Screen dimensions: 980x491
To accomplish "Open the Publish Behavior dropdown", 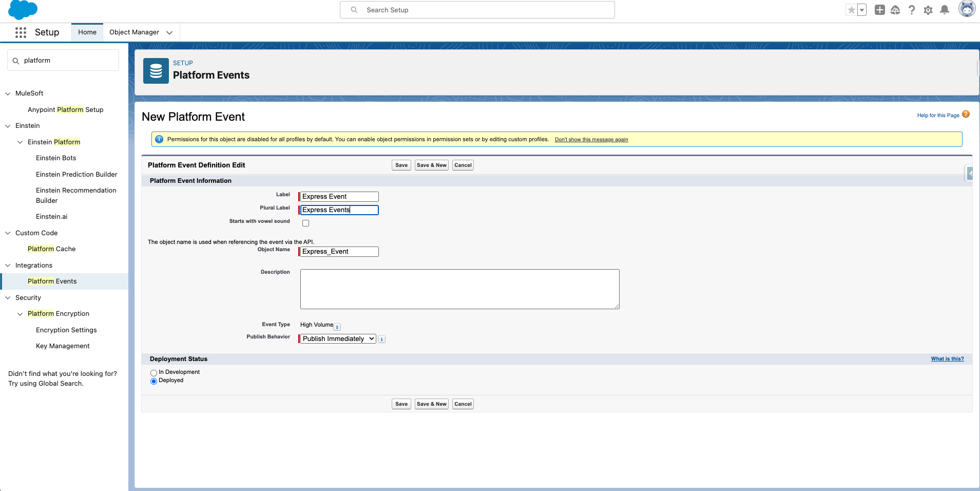I will (338, 339).
